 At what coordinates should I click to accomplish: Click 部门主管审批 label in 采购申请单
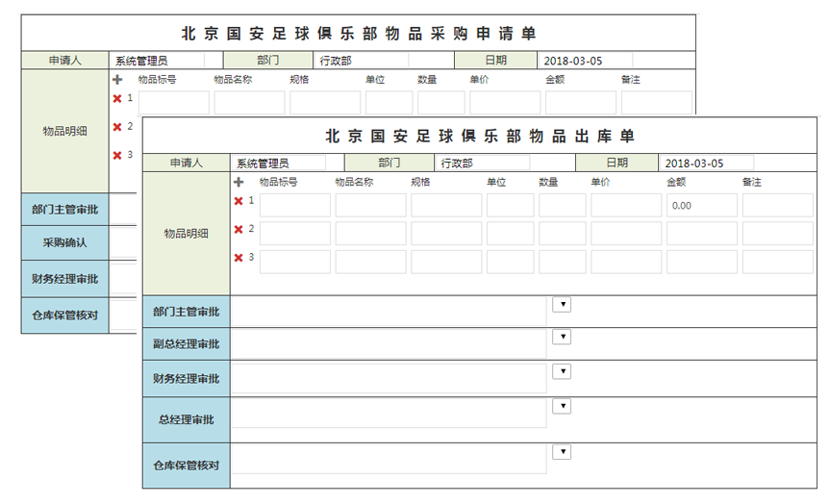[64, 210]
